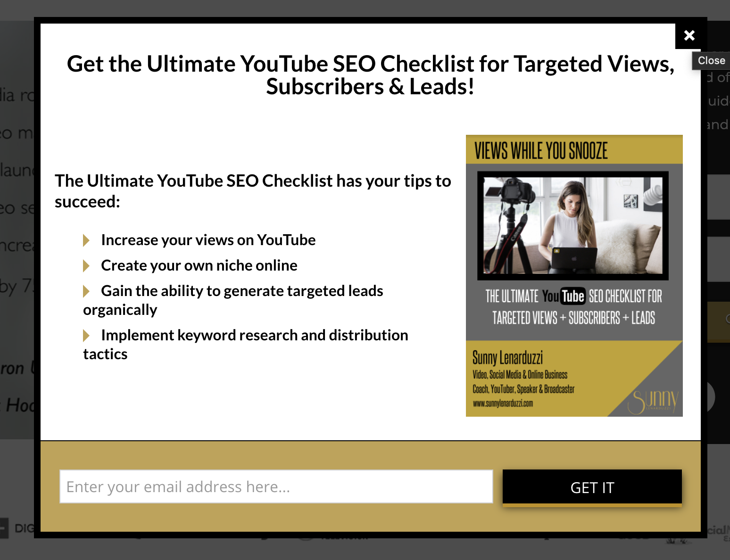Click 'Gain the ability to generate targeted leads' bullet

click(x=233, y=300)
